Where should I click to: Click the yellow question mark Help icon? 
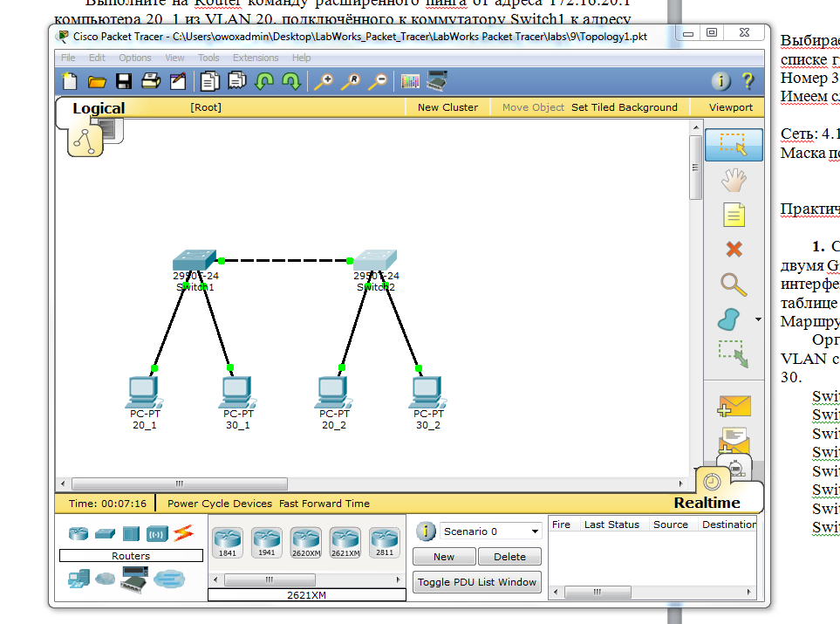point(748,81)
